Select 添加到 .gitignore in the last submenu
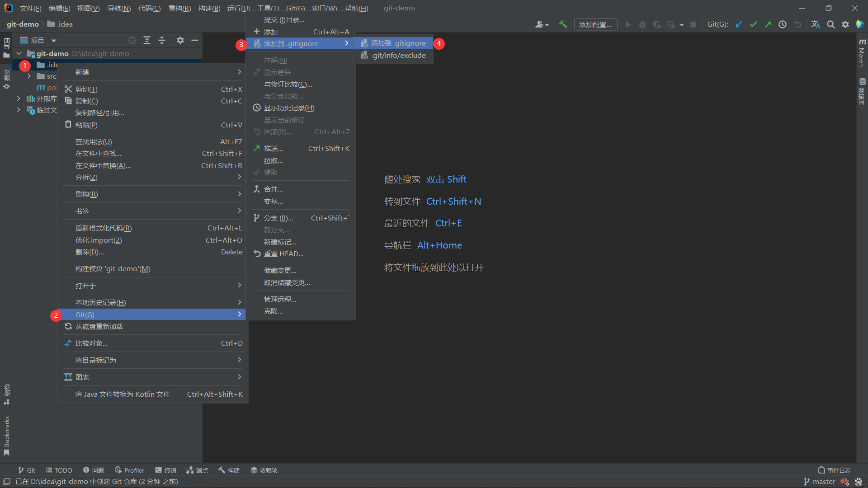This screenshot has height=488, width=868. [393, 43]
